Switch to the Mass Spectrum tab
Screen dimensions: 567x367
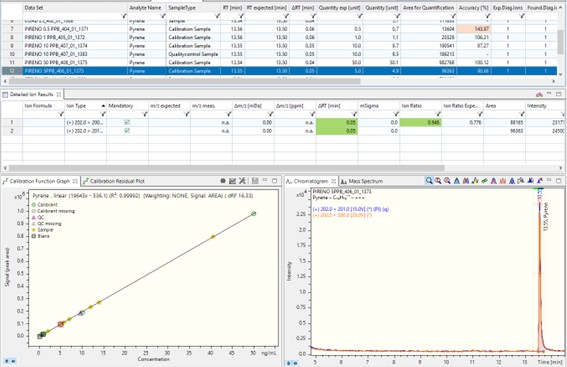[362, 181]
